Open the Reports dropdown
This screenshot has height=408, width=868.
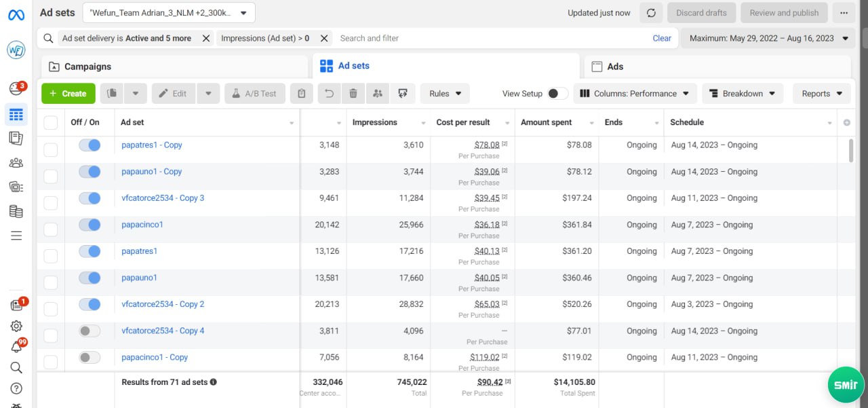coord(822,94)
